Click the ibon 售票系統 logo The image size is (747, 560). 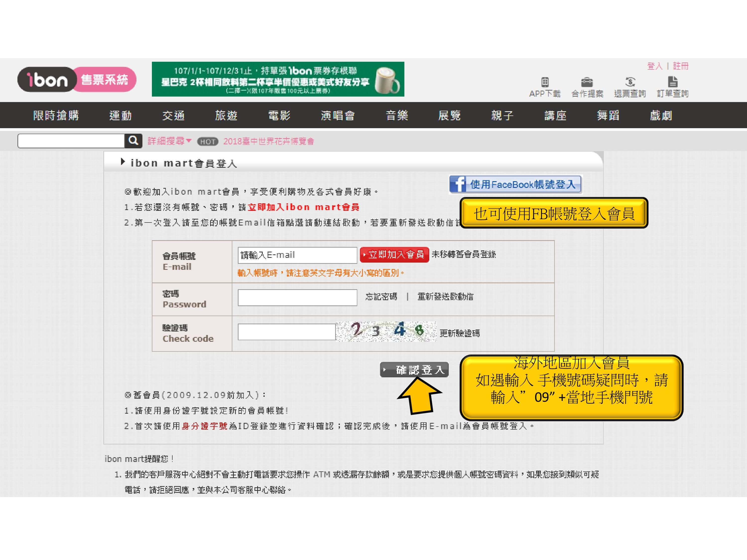pos(77,80)
